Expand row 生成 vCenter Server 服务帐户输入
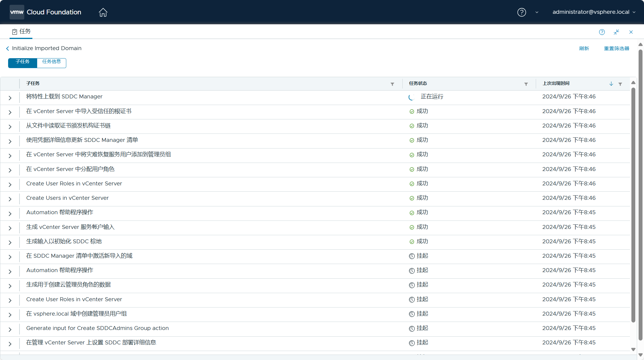Viewport: 644px width, 360px height. [10, 228]
